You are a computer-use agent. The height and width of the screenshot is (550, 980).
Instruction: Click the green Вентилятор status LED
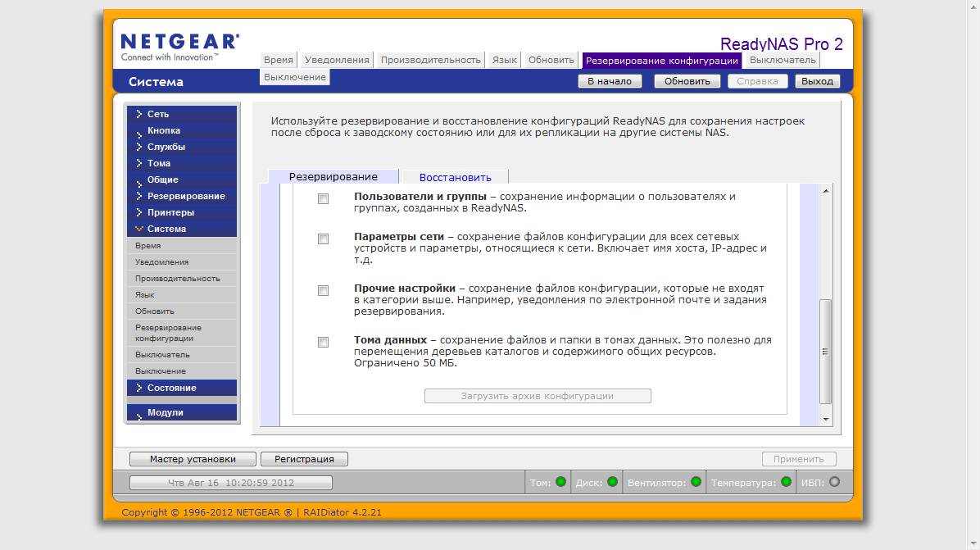[696, 482]
